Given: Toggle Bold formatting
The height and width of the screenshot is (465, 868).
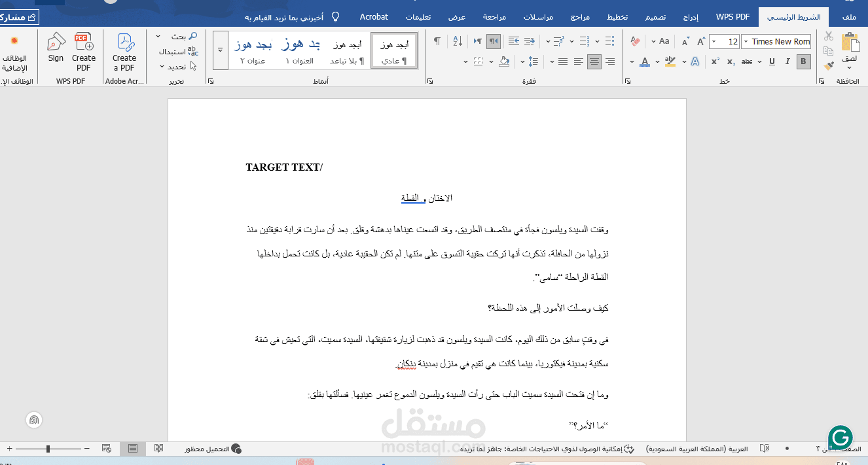Looking at the screenshot, I should point(803,61).
